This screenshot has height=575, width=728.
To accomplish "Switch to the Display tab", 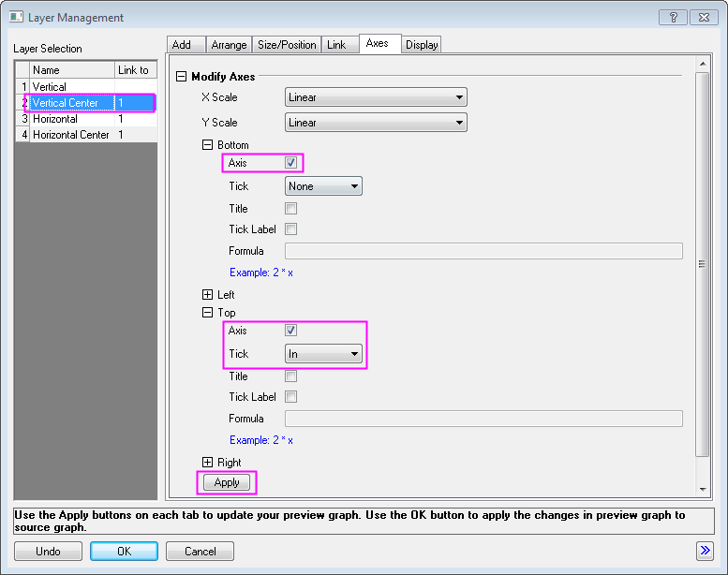I will coord(422,45).
